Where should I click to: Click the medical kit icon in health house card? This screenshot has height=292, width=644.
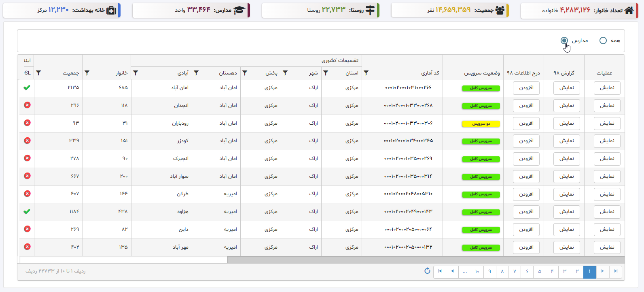coord(111,11)
